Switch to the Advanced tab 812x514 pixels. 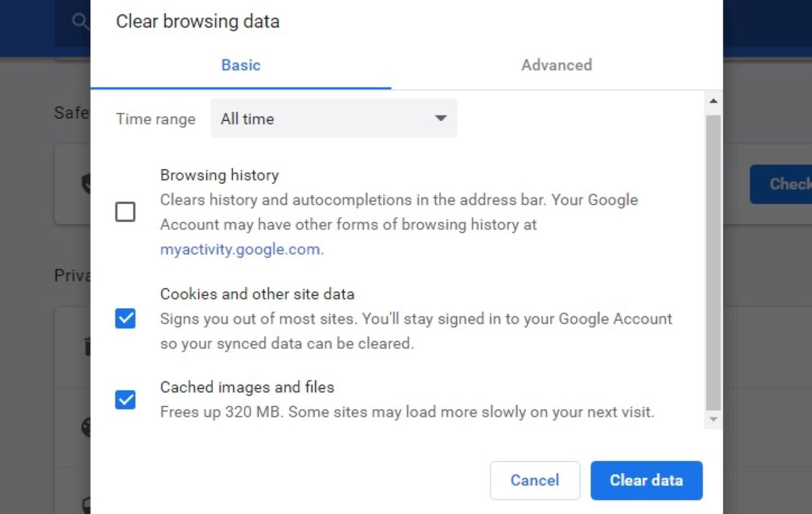[556, 65]
